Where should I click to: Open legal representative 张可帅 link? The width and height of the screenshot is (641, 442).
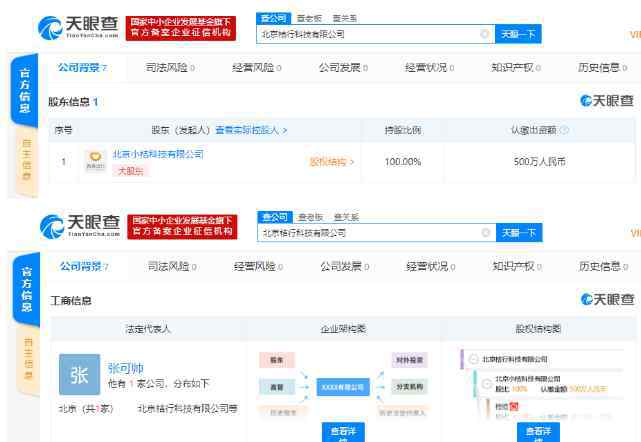126,368
